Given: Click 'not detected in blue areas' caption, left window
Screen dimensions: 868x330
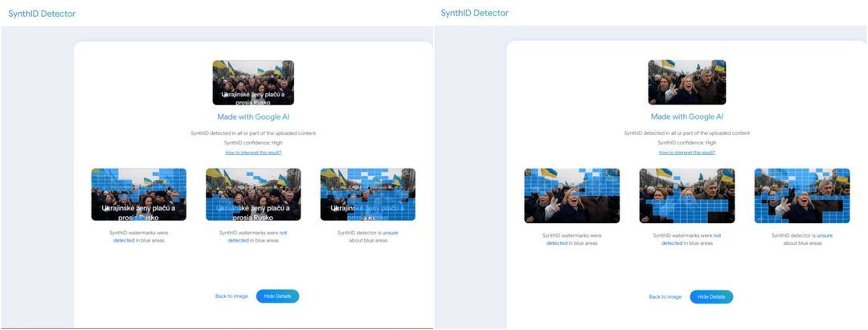Looking at the screenshot, I should (253, 237).
